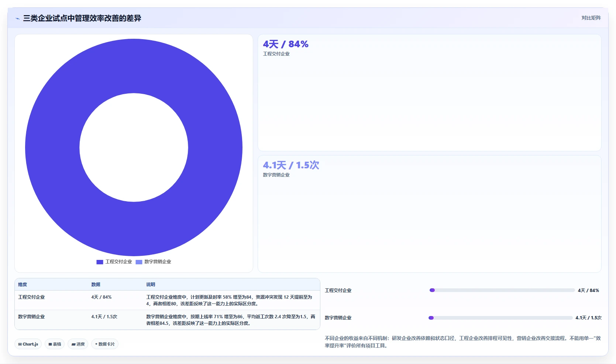616x364 pixels.
Task: Click the 工程交付企业 legend color box
Action: click(100, 262)
